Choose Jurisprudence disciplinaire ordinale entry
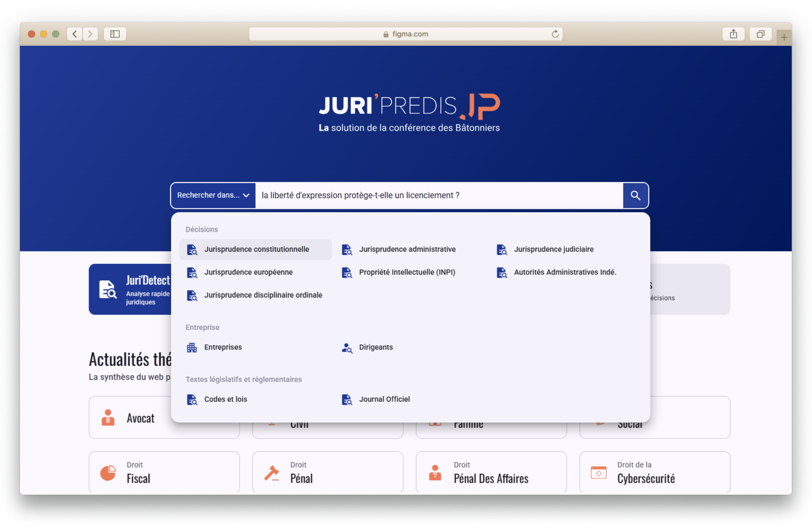Viewport: 812px width, 531px height. (x=255, y=295)
